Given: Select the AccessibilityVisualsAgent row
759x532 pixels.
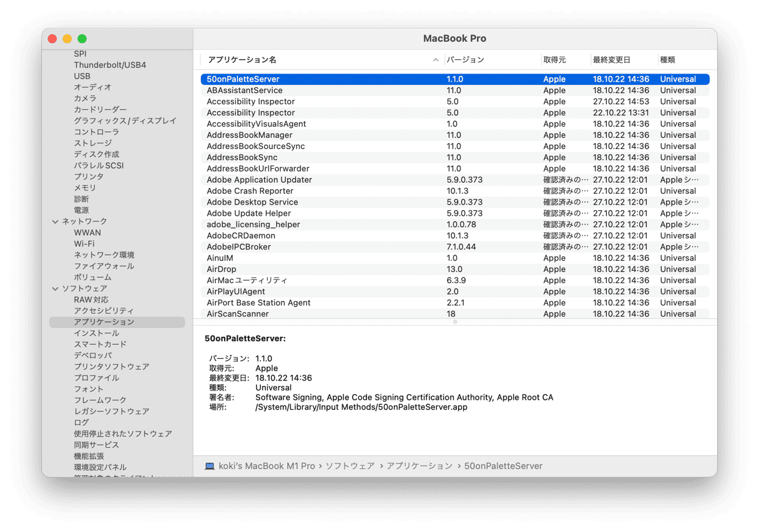Looking at the screenshot, I should pos(455,124).
